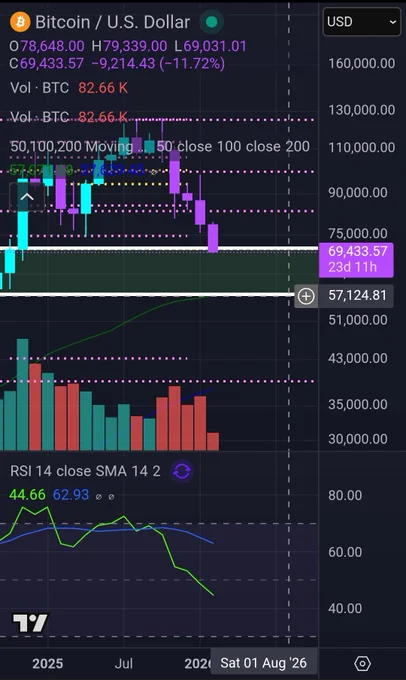Click the RSI SMA value 62.93

pos(71,495)
